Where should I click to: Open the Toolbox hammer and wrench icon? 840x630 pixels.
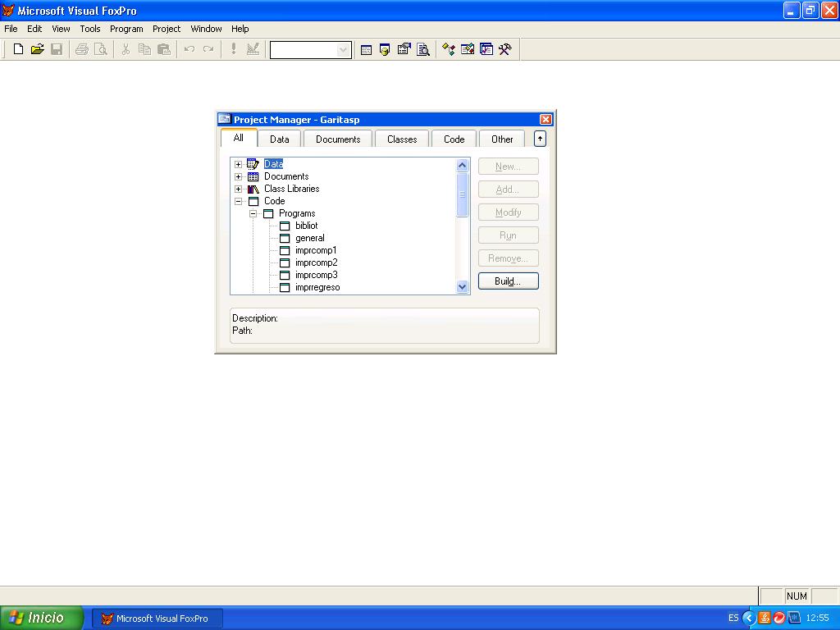[505, 50]
